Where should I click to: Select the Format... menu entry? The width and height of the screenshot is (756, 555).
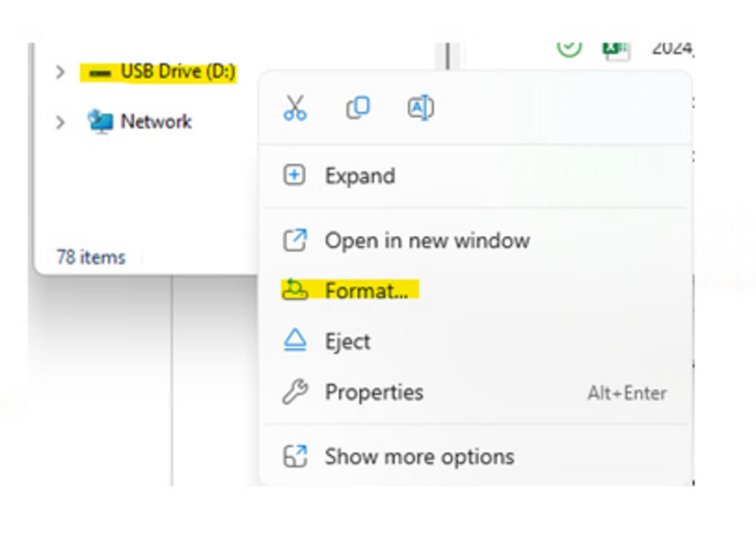tap(476, 290)
